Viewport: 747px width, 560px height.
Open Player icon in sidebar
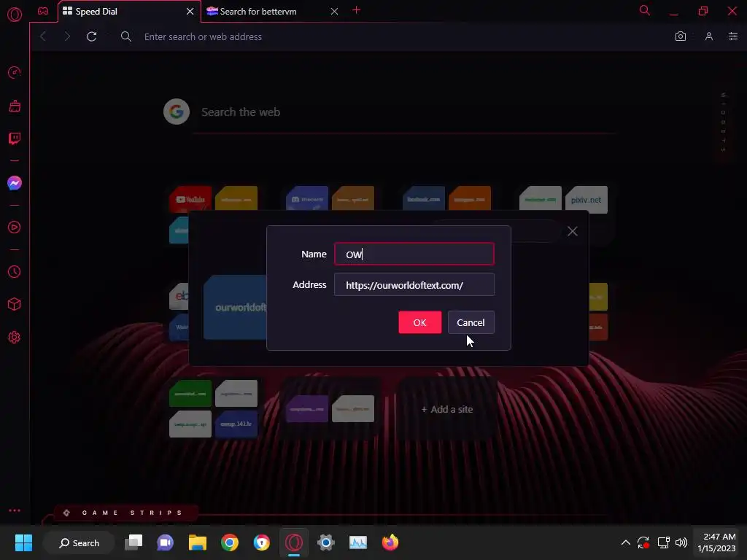[x=15, y=227]
